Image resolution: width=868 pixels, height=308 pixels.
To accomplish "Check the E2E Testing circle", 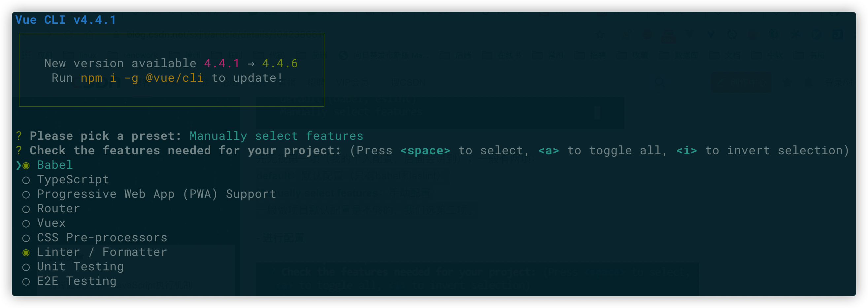I will [x=26, y=281].
